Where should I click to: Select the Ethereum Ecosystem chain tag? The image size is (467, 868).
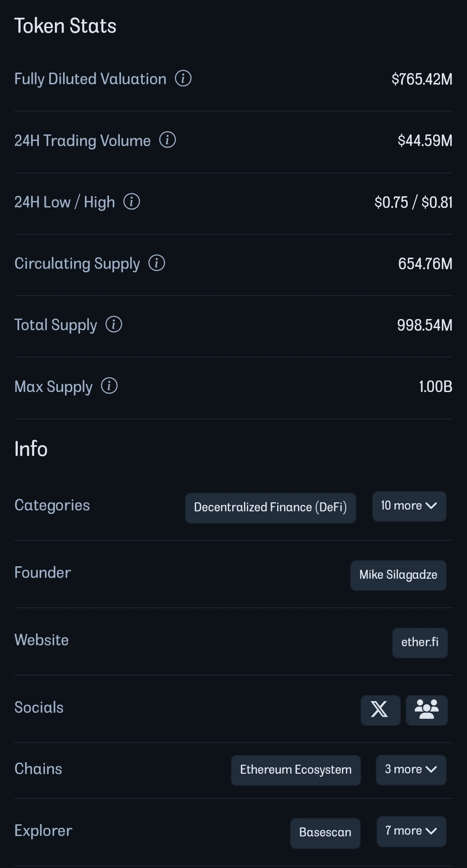(296, 770)
